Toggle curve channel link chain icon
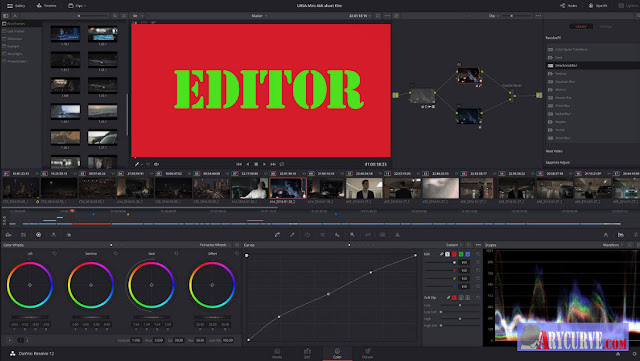The image size is (640, 361). pos(441,254)
